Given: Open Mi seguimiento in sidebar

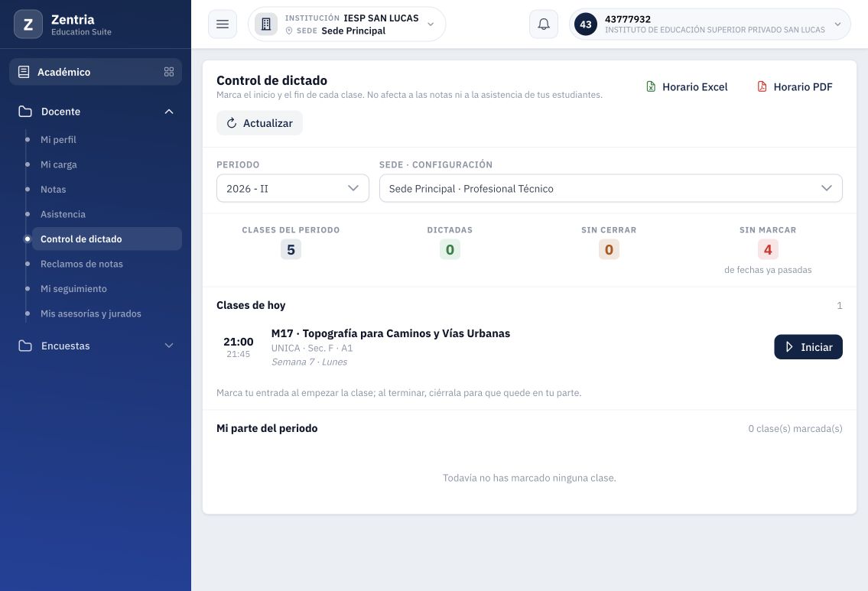Looking at the screenshot, I should click(x=73, y=289).
